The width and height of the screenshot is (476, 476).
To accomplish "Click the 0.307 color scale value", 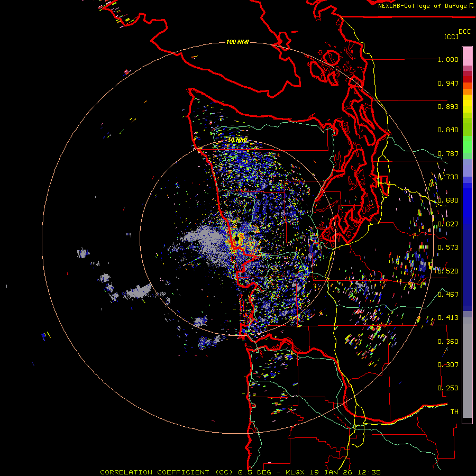I will pyautogui.click(x=448, y=364).
